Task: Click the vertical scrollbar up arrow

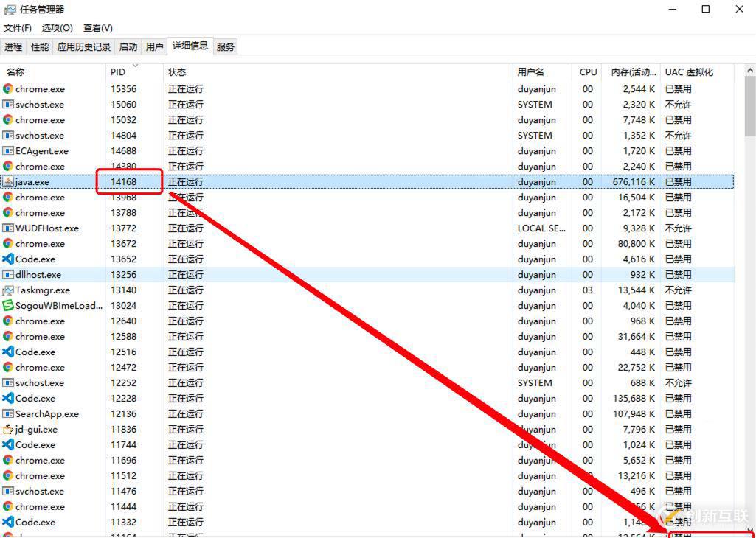Action: 750,71
